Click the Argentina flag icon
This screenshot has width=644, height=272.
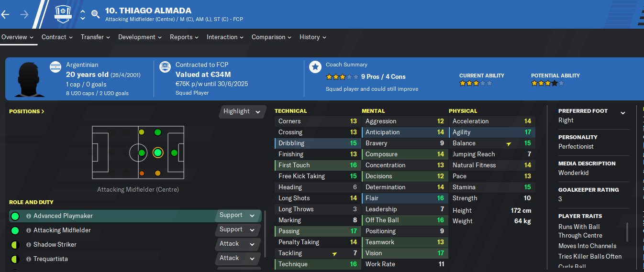[56, 67]
